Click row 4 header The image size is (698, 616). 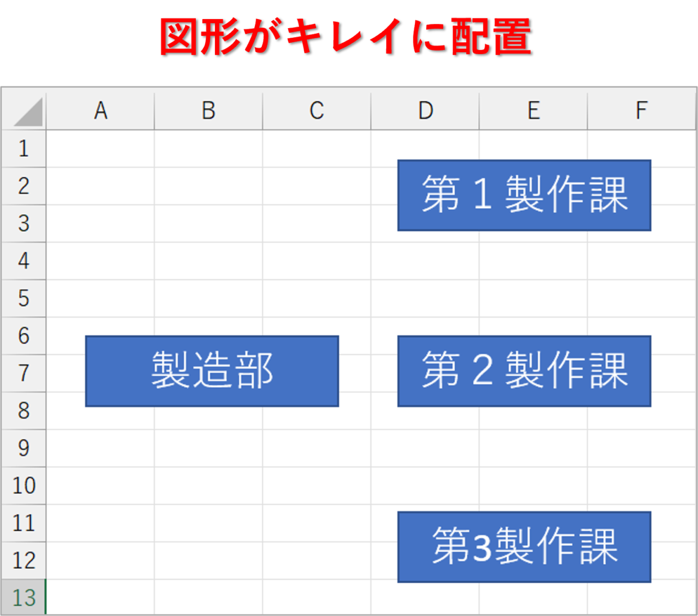[24, 261]
